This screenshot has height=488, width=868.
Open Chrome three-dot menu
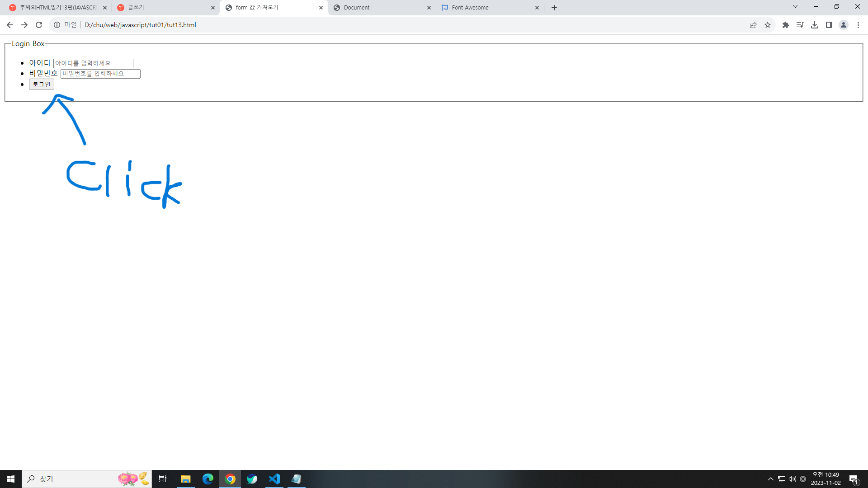pos(858,25)
